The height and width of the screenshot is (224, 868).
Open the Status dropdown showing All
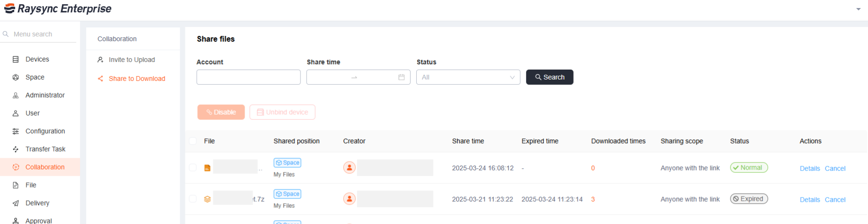tap(468, 77)
